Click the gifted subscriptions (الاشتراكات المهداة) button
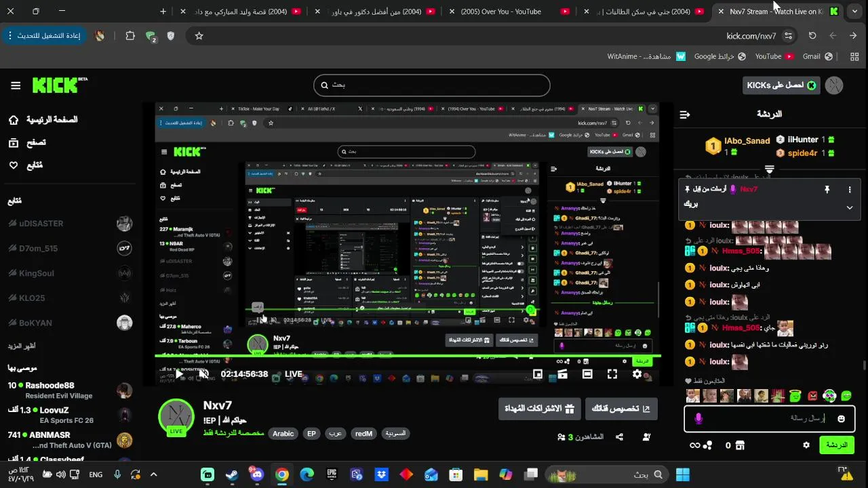The height and width of the screenshot is (488, 868). 539,409
